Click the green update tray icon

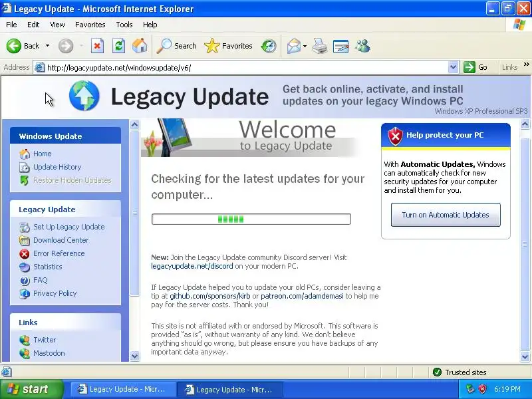470,389
